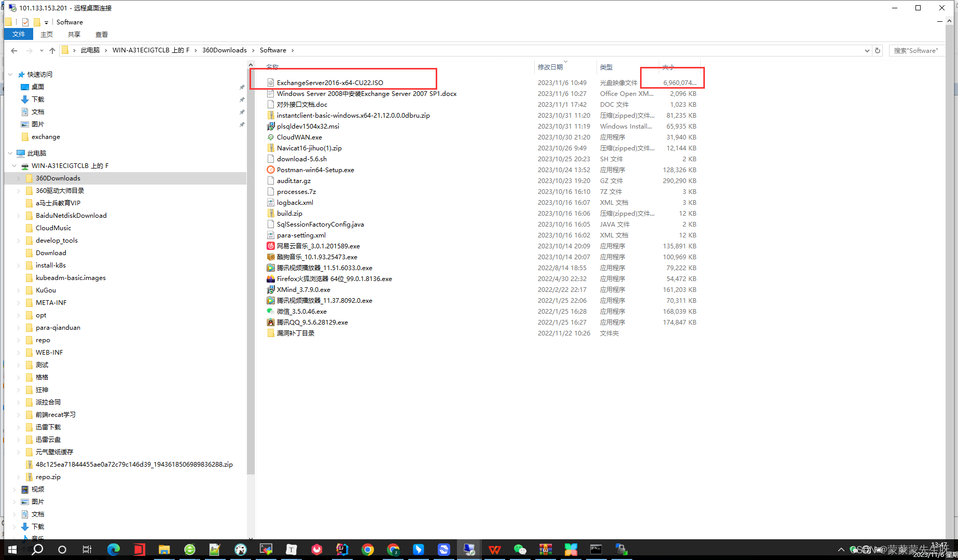The image size is (958, 560).
Task: Select audit.tar.gz file
Action: pyautogui.click(x=294, y=180)
